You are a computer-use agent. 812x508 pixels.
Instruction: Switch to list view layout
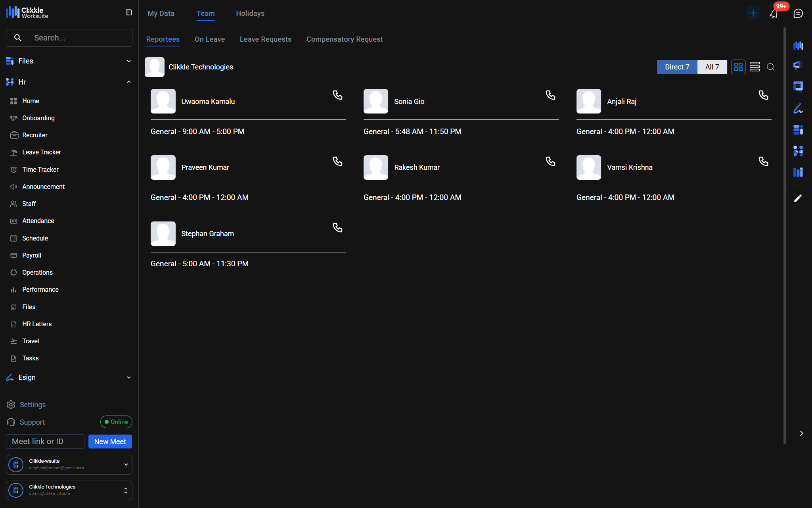point(755,67)
